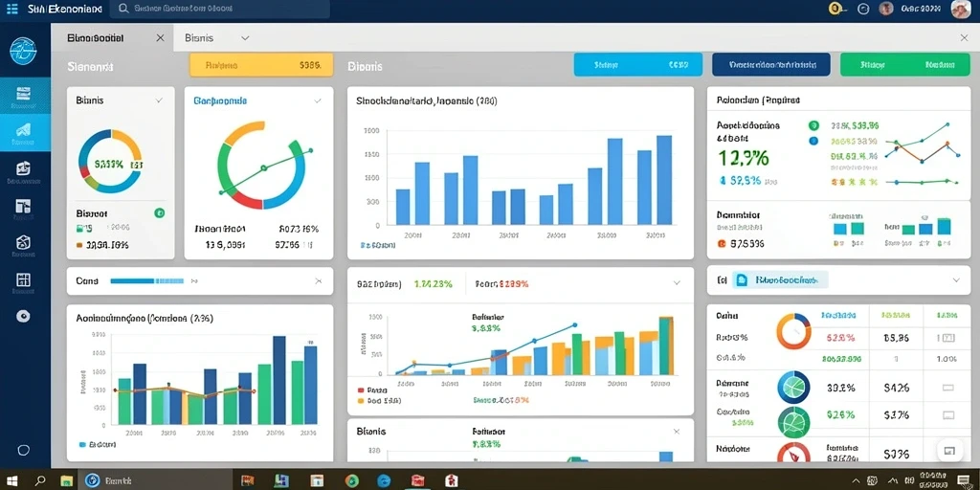The image size is (980, 490).
Task: Open the hamburger menu icon at top-left
Action: click(x=11, y=8)
